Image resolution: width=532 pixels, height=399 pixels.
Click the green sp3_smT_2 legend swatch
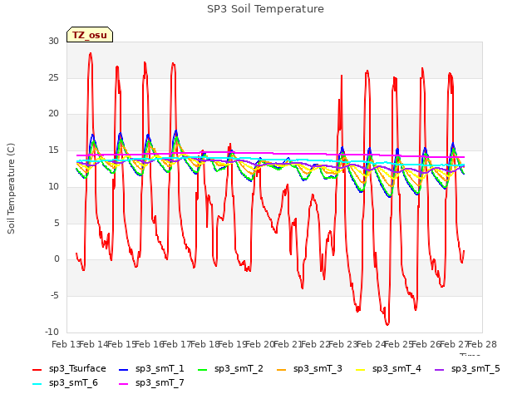tap(203, 369)
